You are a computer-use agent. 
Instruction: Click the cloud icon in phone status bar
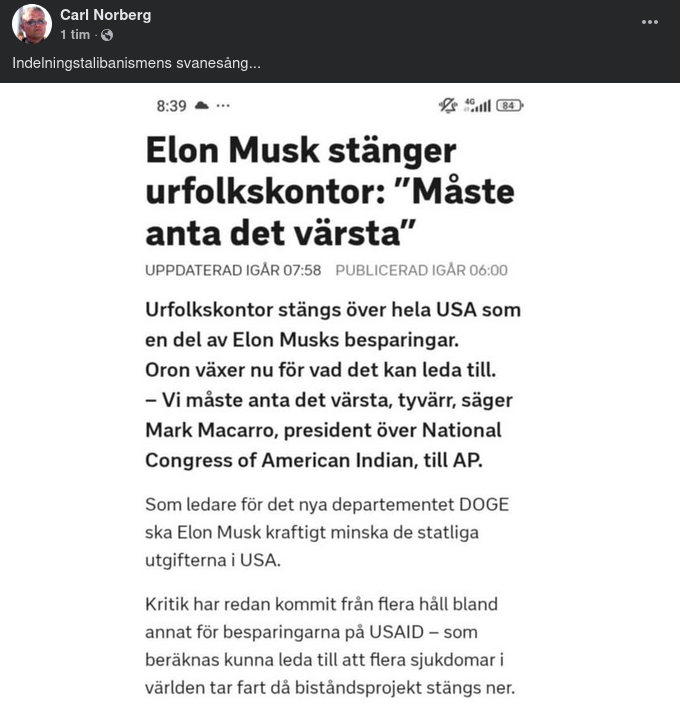[x=202, y=105]
